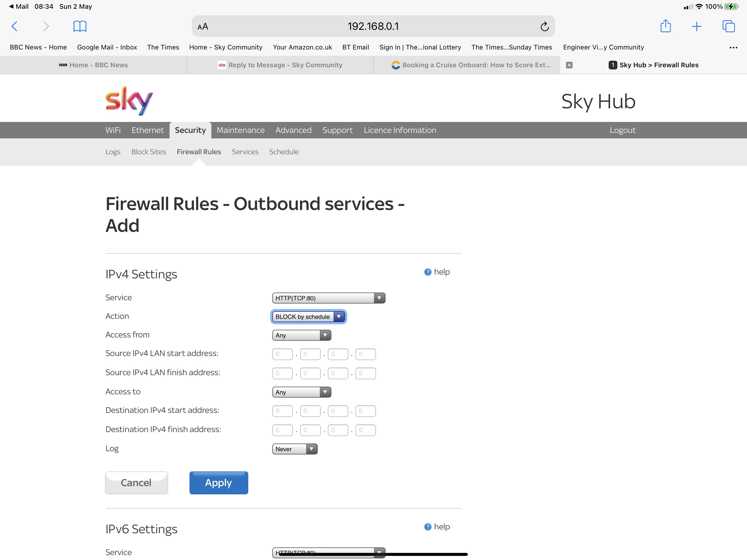The image size is (747, 560).
Task: Open the Access from dropdown
Action: tap(301, 335)
